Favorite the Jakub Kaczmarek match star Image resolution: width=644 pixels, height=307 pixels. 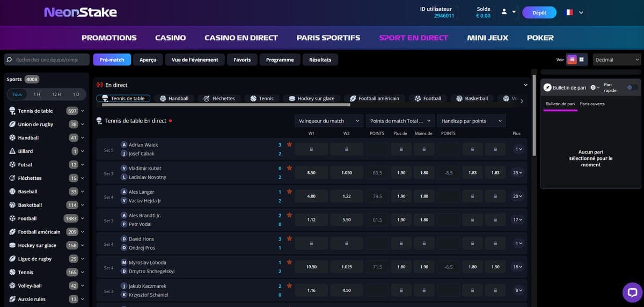289,286
